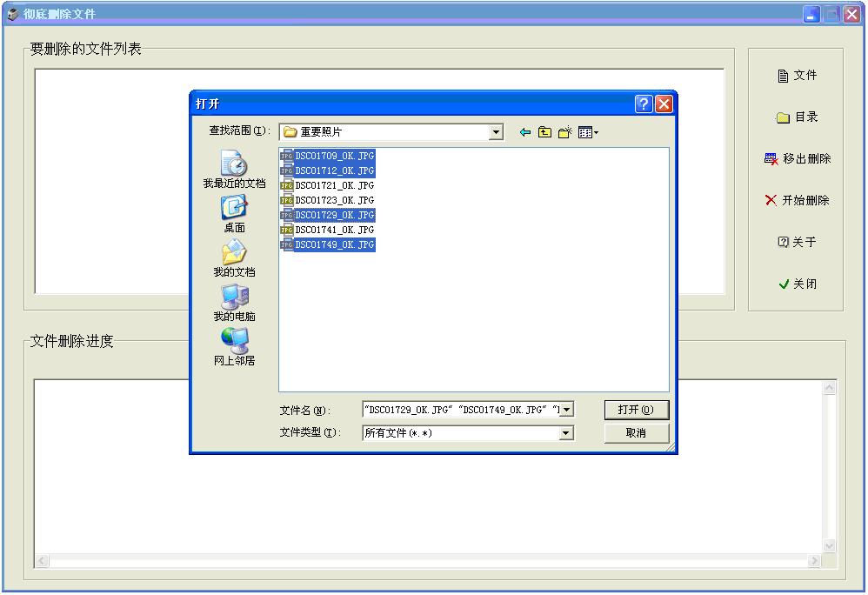
Task: Select file DSC01749_OK.JPG
Action: 328,244
